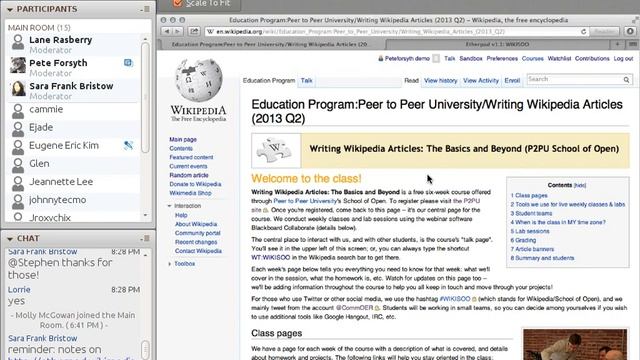The height and width of the screenshot is (360, 640).
Task: Open the Contributions link
Action: pyautogui.click(x=592, y=59)
